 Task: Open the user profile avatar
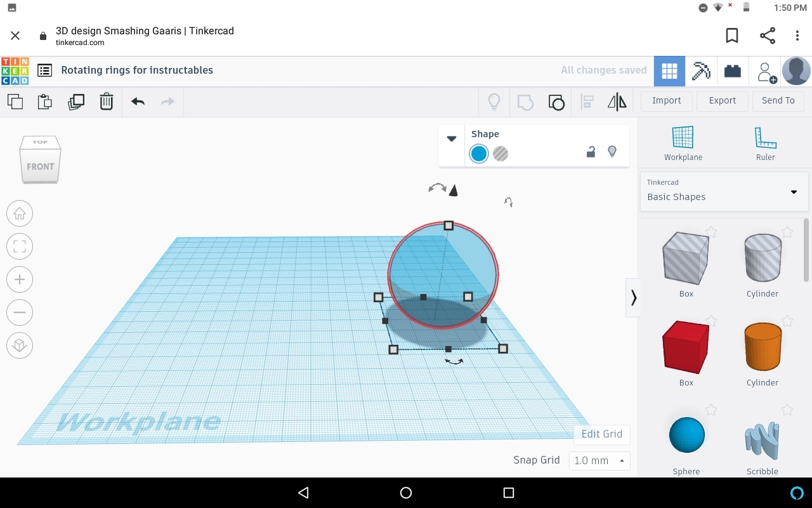tap(796, 71)
